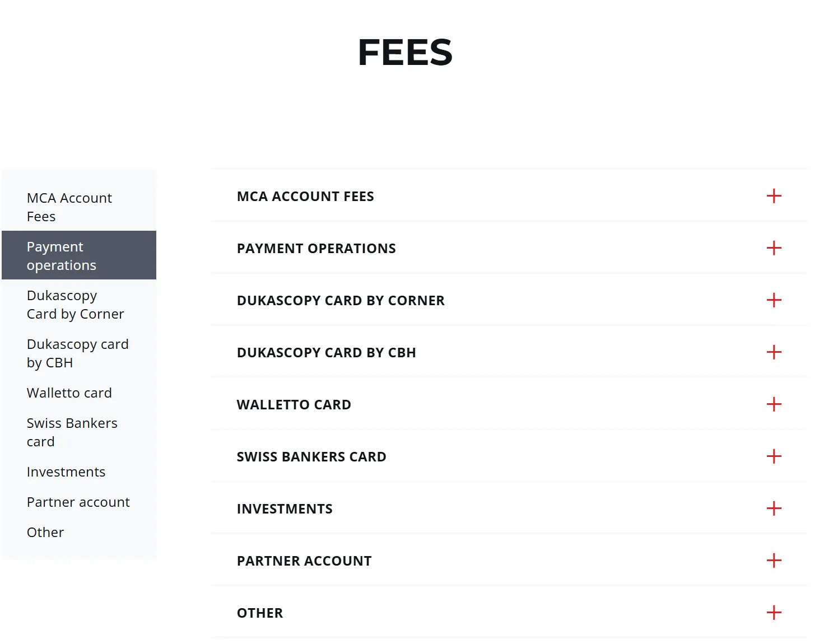Click the plus icon for Partner Account

(774, 561)
